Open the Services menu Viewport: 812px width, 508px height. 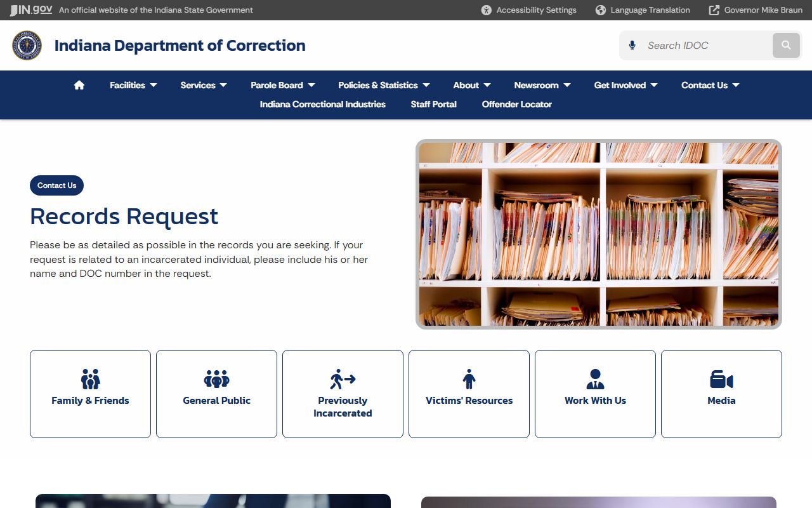coord(198,85)
